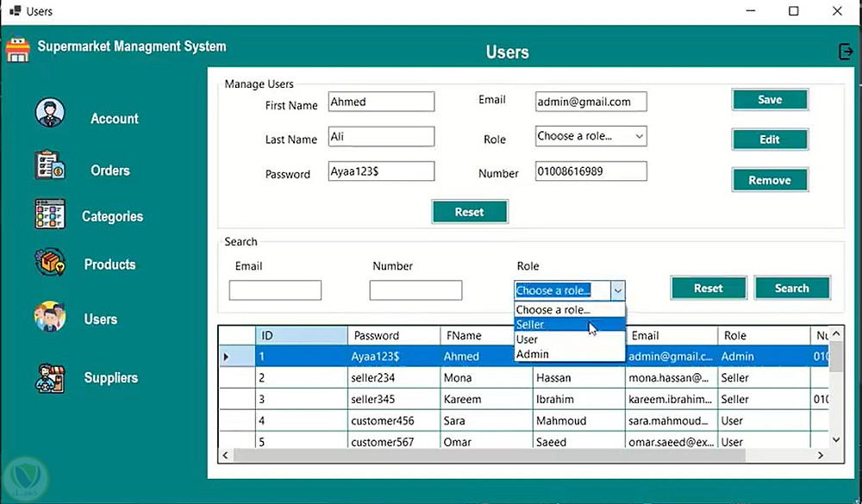Click table vertical scrollbar down arrow
Image resolution: width=862 pixels, height=504 pixels.
click(836, 439)
